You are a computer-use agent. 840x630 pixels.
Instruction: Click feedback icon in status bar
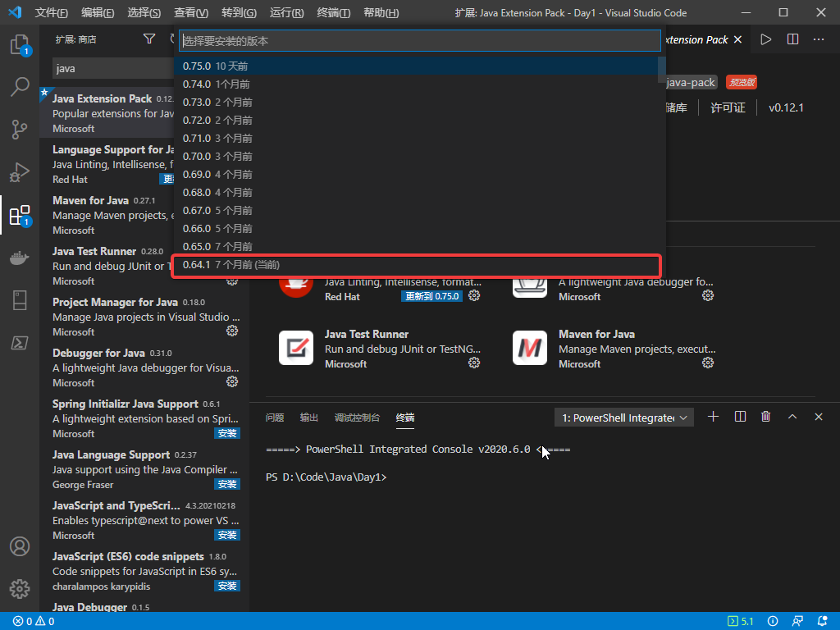point(797,622)
